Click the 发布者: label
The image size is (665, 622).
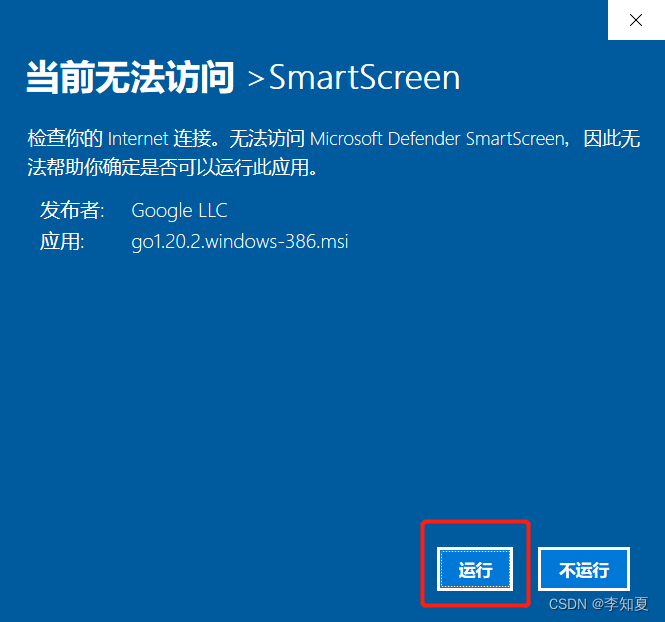tap(72, 210)
